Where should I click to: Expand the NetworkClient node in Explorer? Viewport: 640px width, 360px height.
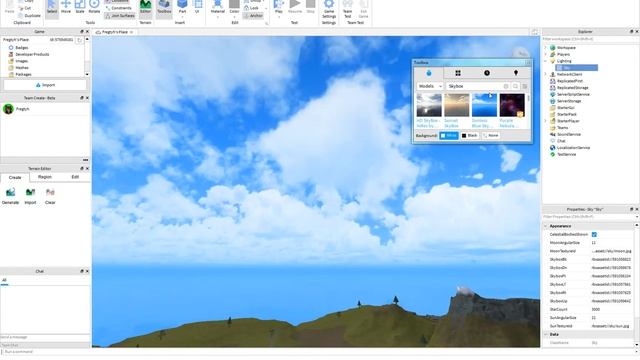click(546, 74)
